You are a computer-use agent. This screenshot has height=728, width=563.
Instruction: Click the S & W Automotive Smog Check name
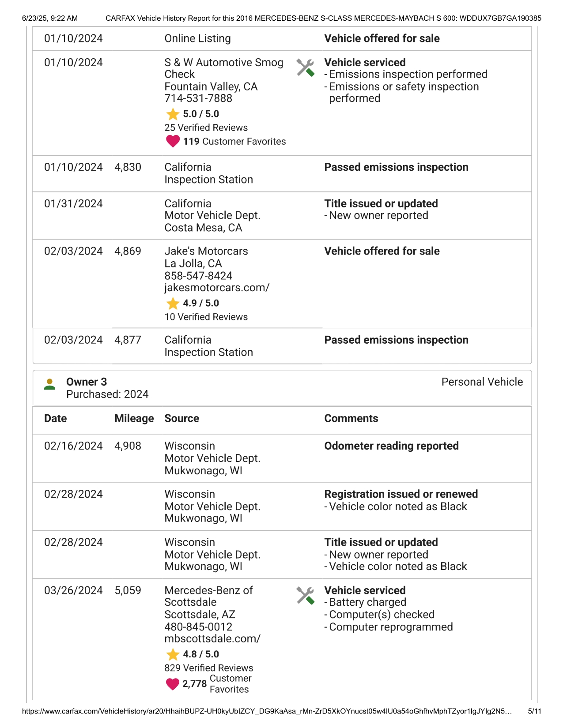click(x=223, y=68)
